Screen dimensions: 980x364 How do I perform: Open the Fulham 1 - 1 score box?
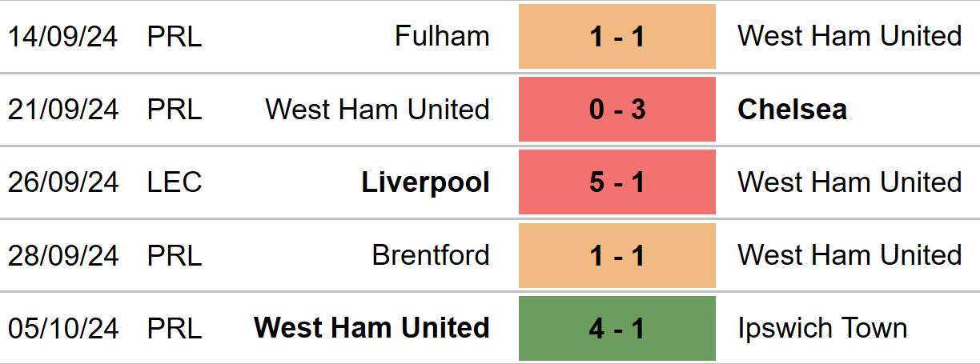(617, 36)
